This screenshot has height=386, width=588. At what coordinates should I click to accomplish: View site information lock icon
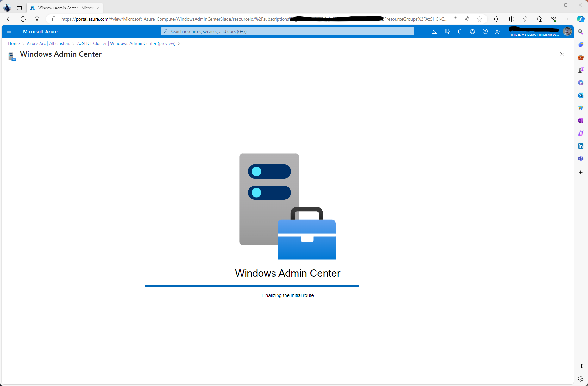point(54,19)
